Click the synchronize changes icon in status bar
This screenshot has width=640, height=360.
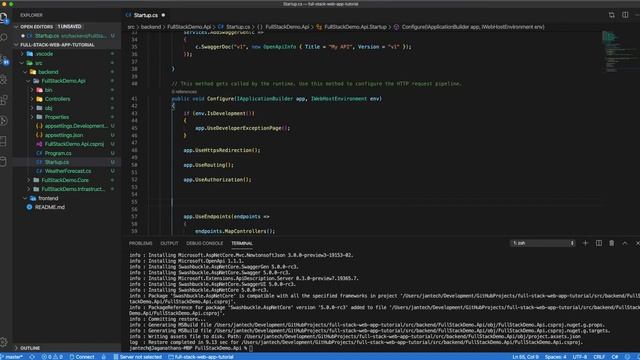pos(32,357)
